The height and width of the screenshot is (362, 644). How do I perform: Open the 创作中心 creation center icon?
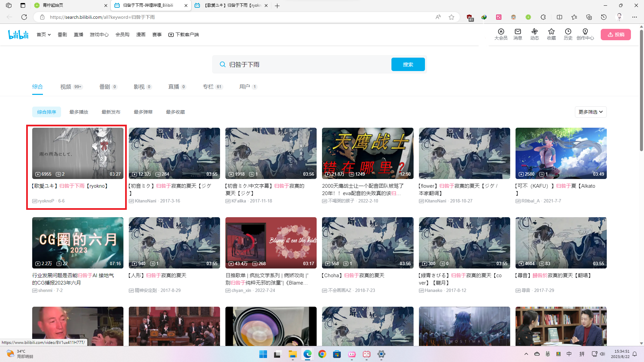(585, 34)
